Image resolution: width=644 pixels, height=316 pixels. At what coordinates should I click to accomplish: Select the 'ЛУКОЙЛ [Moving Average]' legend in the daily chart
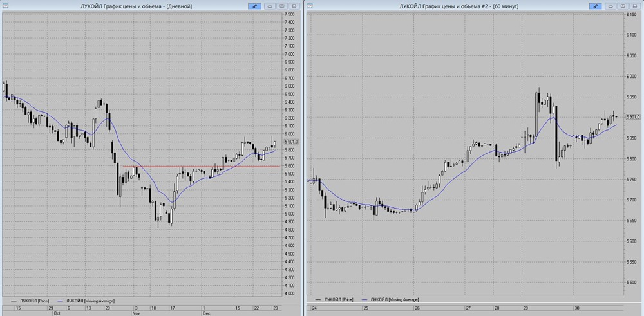click(x=88, y=301)
